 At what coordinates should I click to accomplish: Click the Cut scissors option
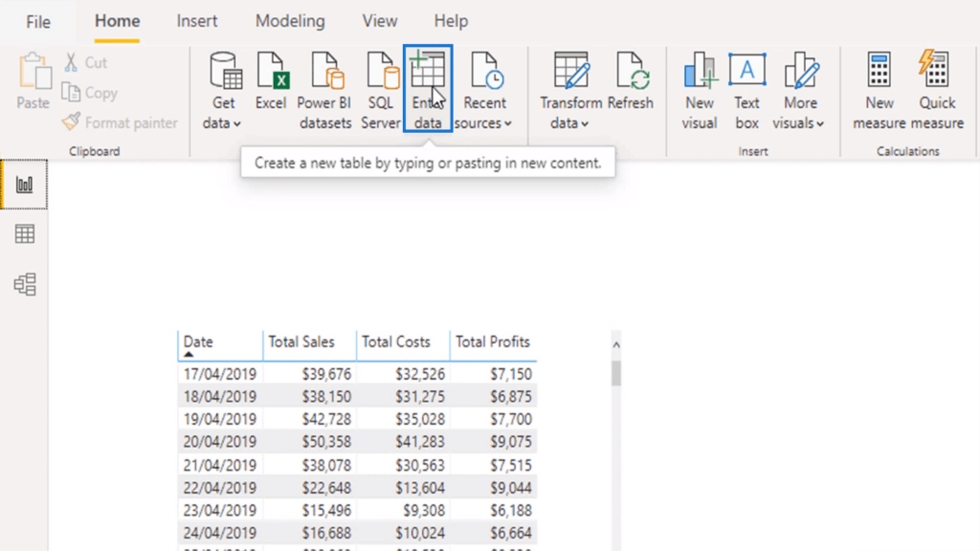point(85,62)
